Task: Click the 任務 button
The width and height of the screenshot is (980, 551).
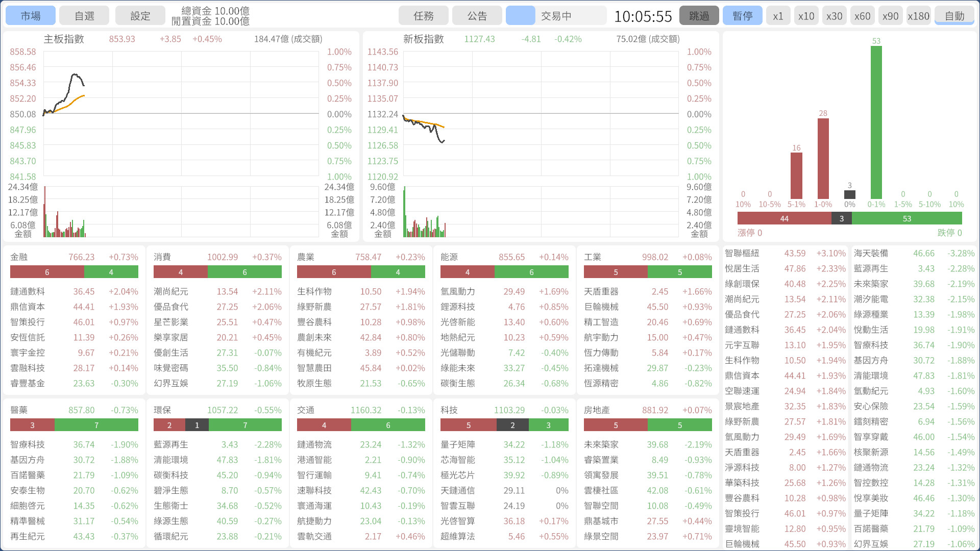Action: pos(423,16)
